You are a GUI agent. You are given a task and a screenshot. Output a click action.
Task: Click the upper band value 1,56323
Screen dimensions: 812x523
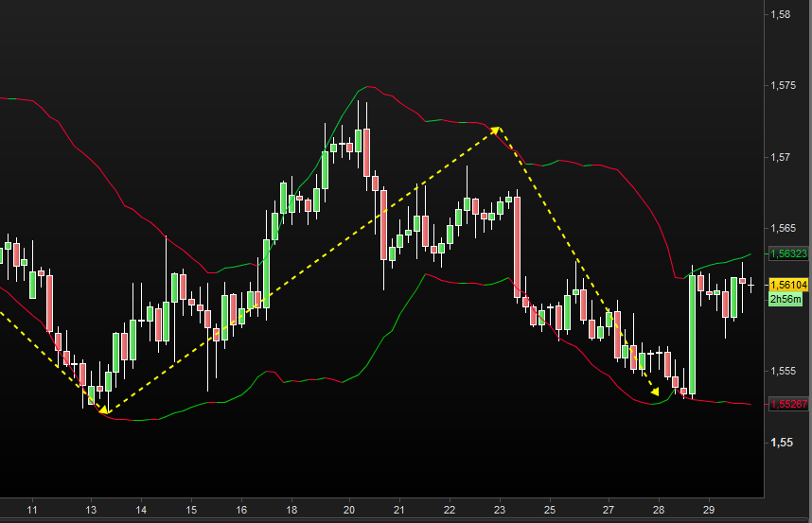tap(788, 253)
